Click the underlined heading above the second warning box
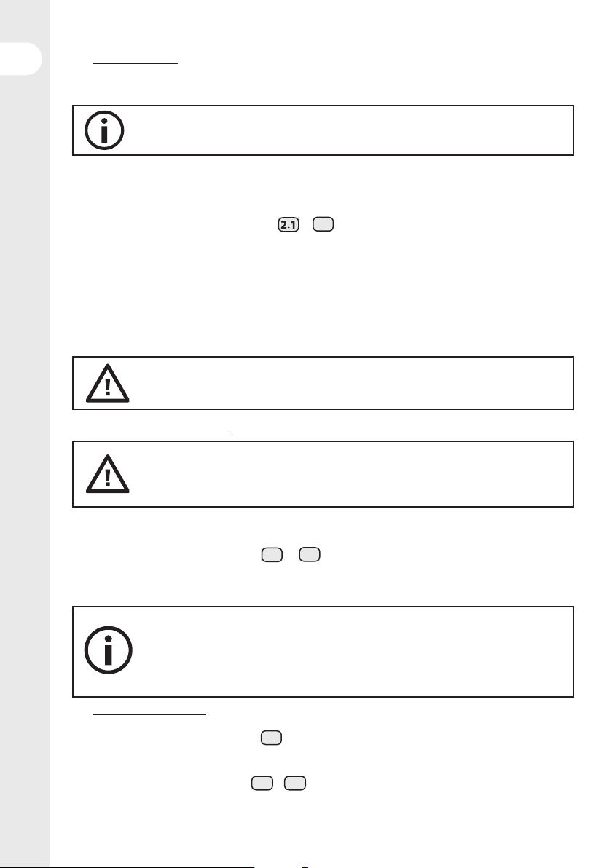Image resolution: width=612 pixels, height=868 pixels. (x=160, y=435)
